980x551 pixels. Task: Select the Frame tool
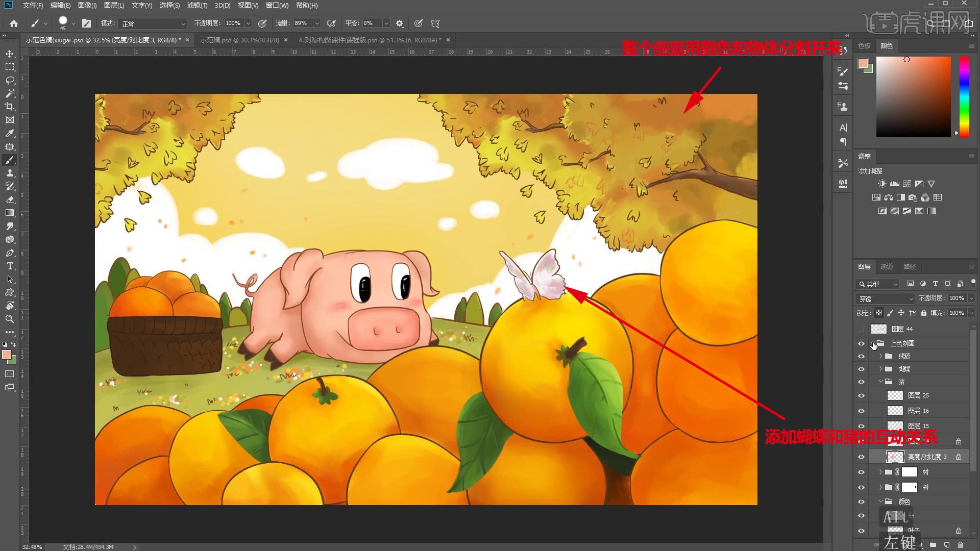10,120
